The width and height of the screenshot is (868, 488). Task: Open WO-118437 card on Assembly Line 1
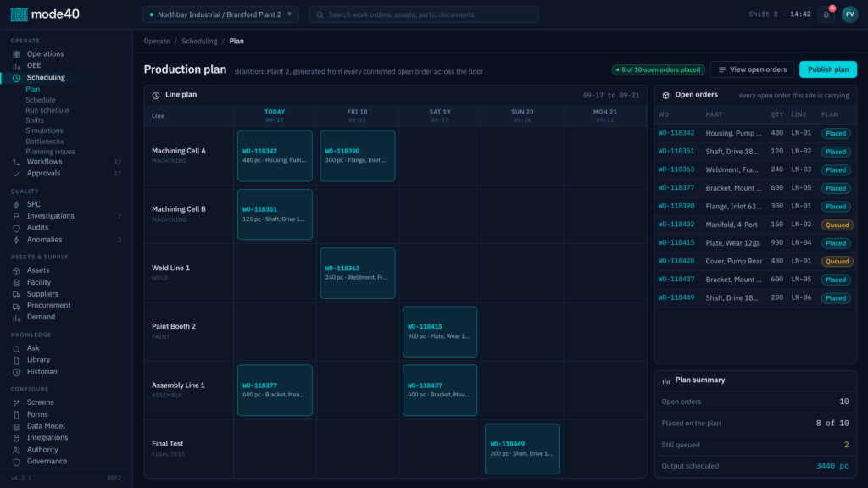[x=440, y=391]
